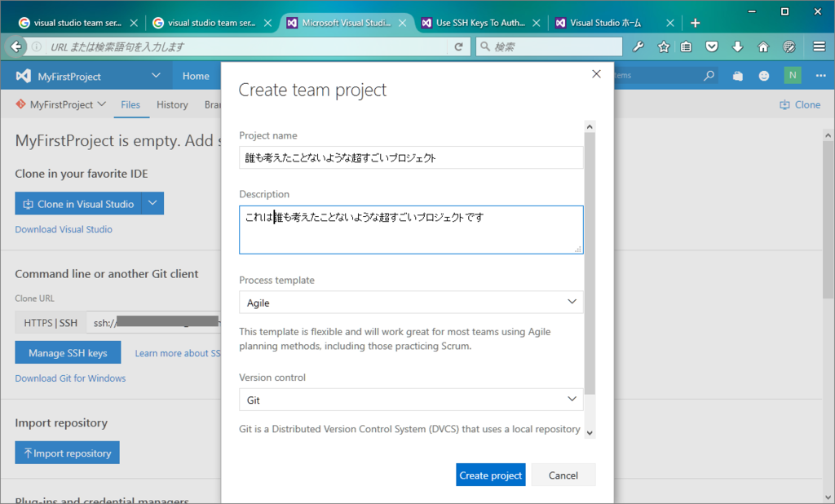Image resolution: width=835 pixels, height=504 pixels.
Task: Click the smiley feedback icon
Action: tap(763, 76)
